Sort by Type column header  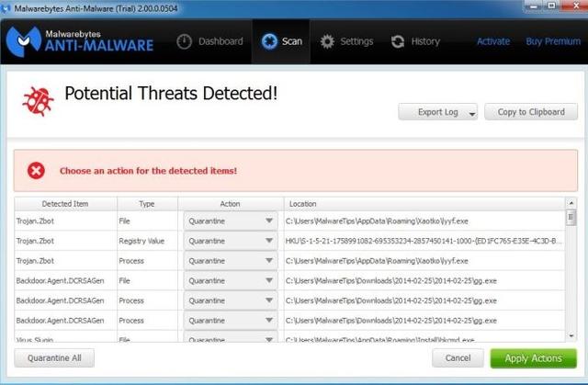(x=147, y=204)
